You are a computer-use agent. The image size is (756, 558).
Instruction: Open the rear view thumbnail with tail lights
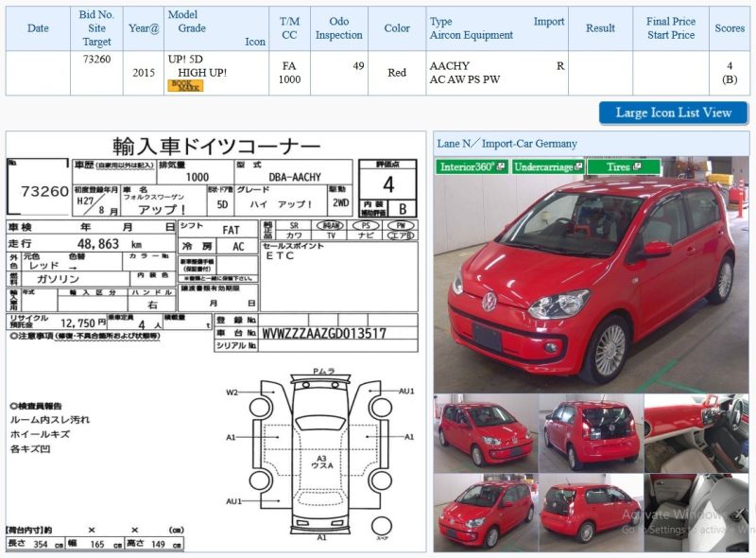(x=592, y=433)
